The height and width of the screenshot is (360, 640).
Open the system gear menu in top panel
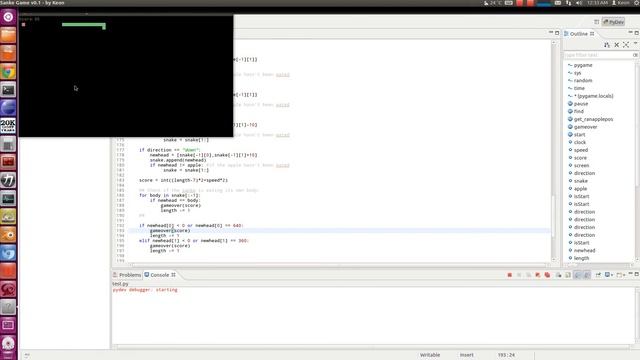(637, 3)
